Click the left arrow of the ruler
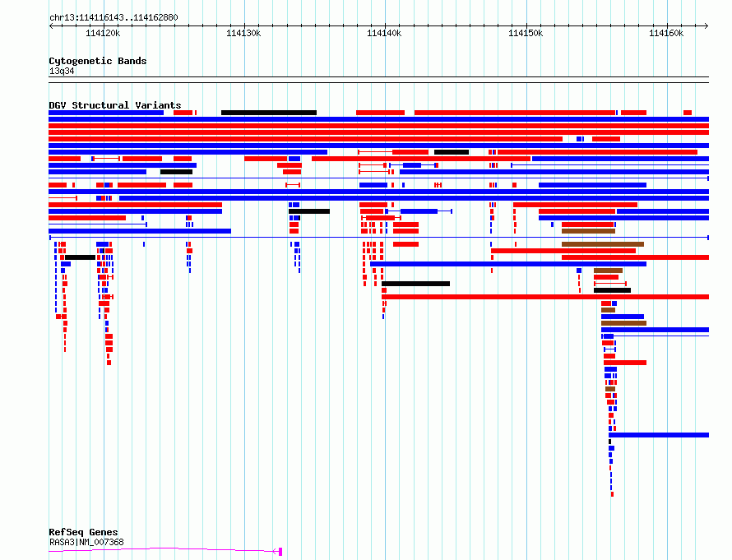The height and width of the screenshot is (560, 732). point(51,26)
